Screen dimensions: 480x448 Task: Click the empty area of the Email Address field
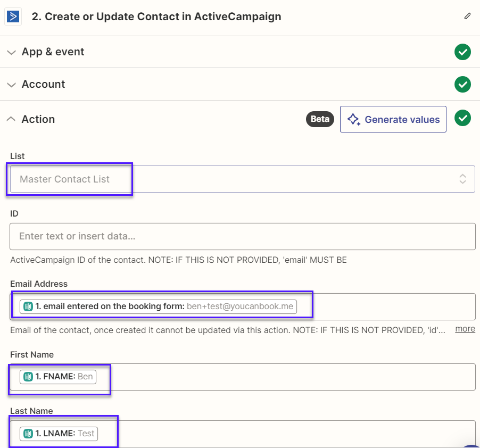pos(386,306)
